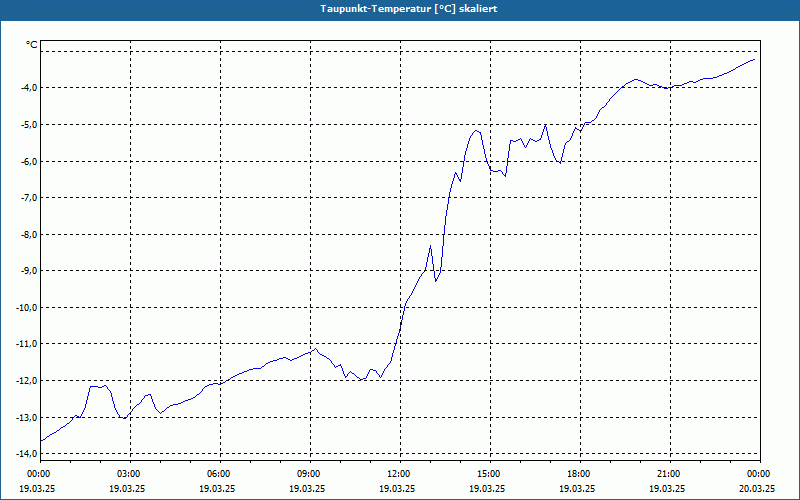The image size is (800, 500).
Task: Click the 19.03.25 date under 09:00
Action: (307, 488)
